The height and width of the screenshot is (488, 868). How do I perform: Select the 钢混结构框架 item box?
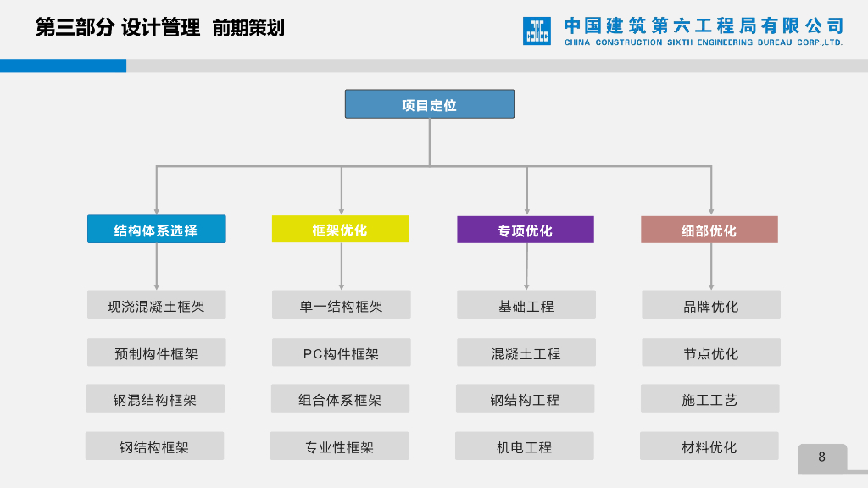(155, 398)
